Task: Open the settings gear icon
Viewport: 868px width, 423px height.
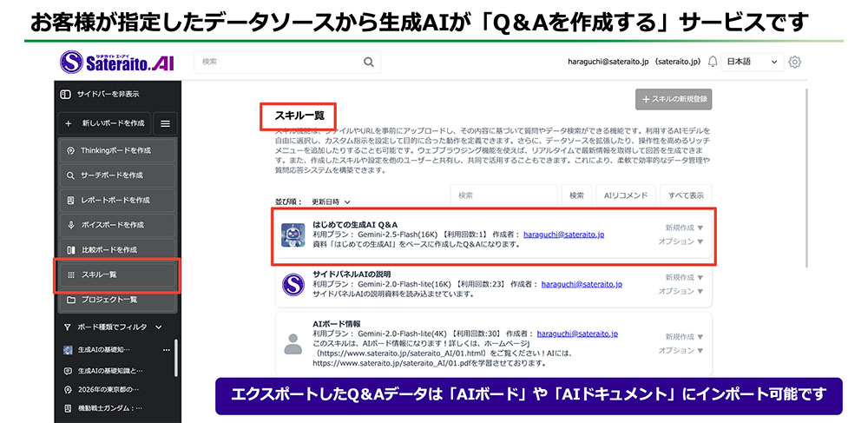Action: tap(794, 62)
